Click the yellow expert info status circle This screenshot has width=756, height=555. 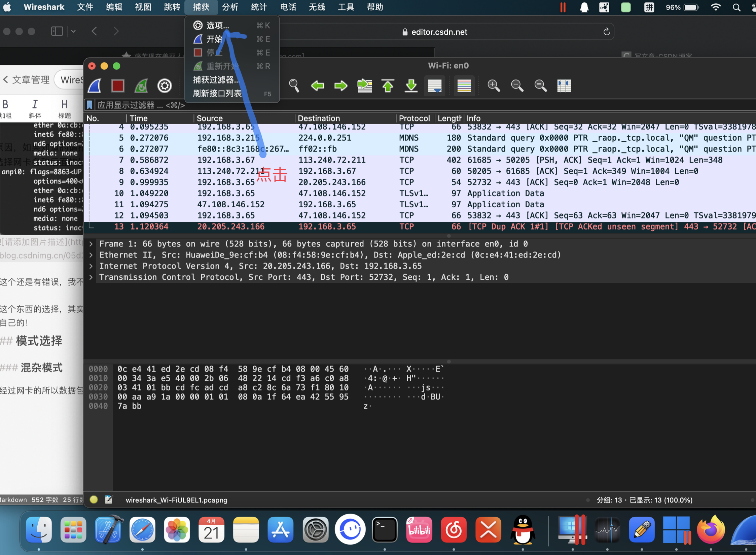coord(94,500)
